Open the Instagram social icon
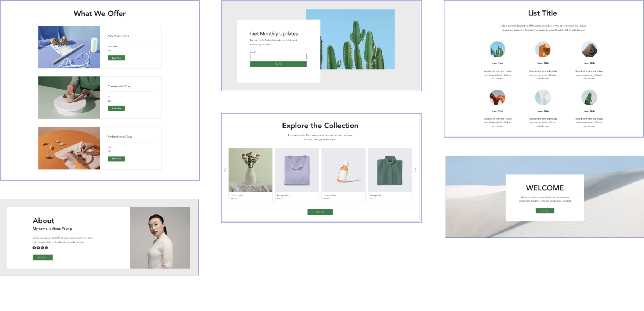This screenshot has height=311, width=644. (x=46, y=248)
